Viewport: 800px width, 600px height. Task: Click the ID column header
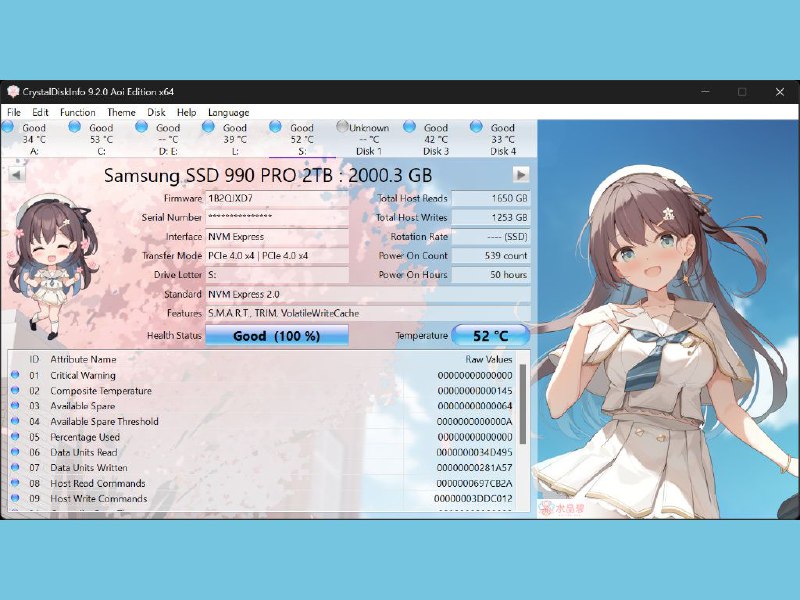tap(34, 359)
